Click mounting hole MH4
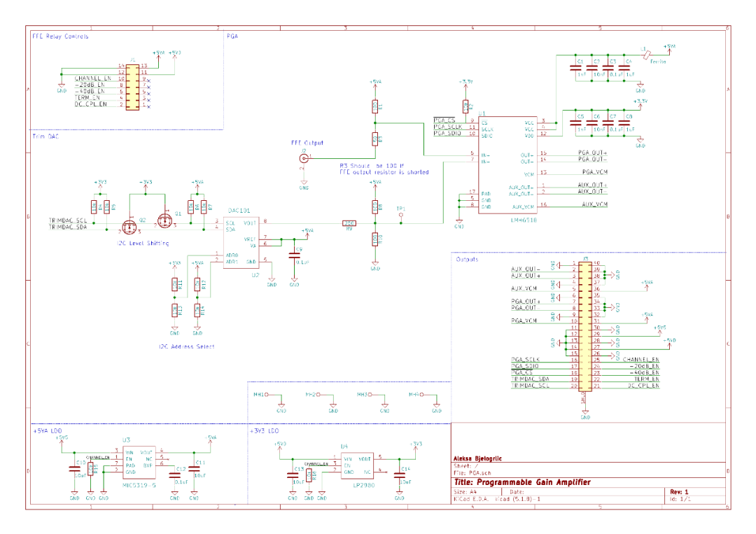The image size is (756, 534). pyautogui.click(x=421, y=395)
